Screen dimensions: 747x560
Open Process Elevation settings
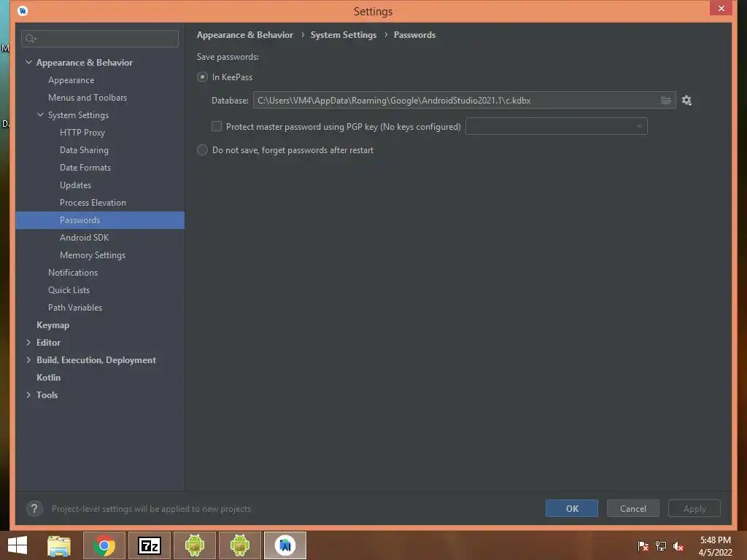93,203
